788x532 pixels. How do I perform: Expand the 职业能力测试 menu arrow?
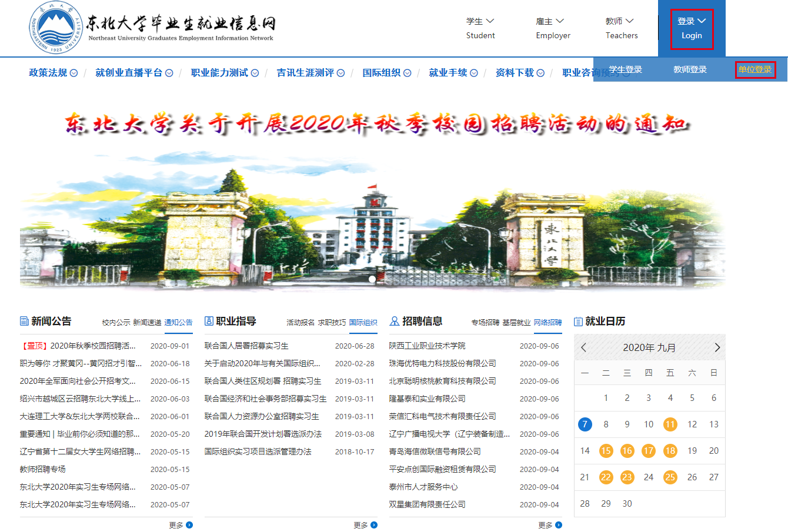click(255, 73)
